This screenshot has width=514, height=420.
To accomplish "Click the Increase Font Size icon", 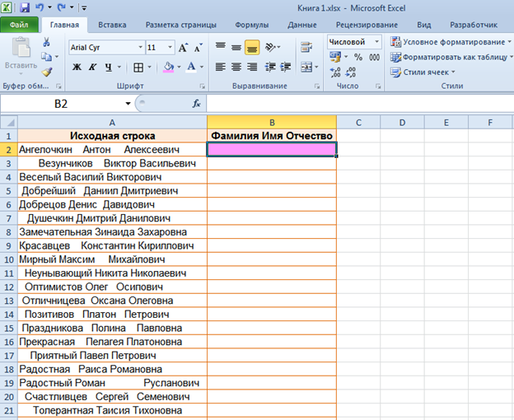I will [184, 48].
